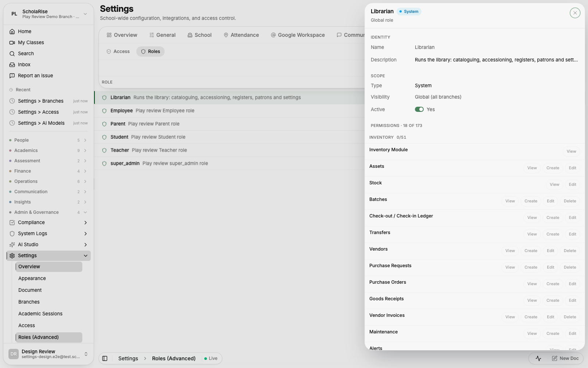Viewport: 588px width, 368px height.
Task: Click the shield icon beside Student role row
Action: (x=104, y=137)
